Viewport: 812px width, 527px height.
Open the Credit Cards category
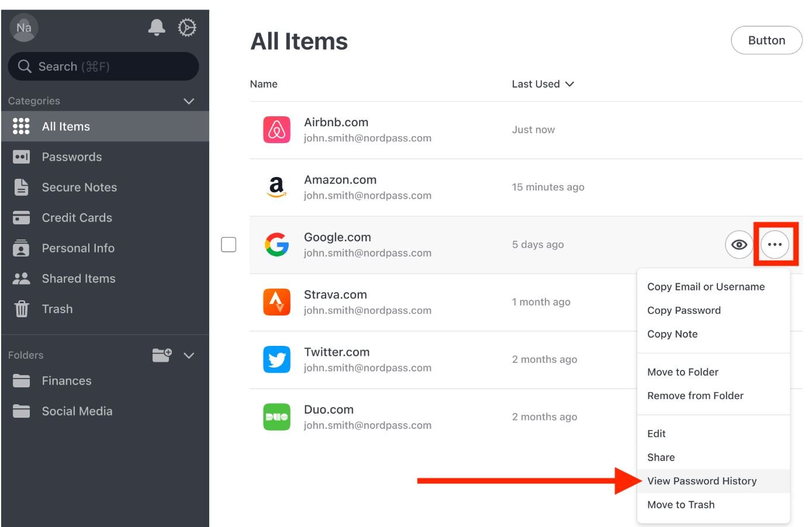pyautogui.click(x=105, y=217)
